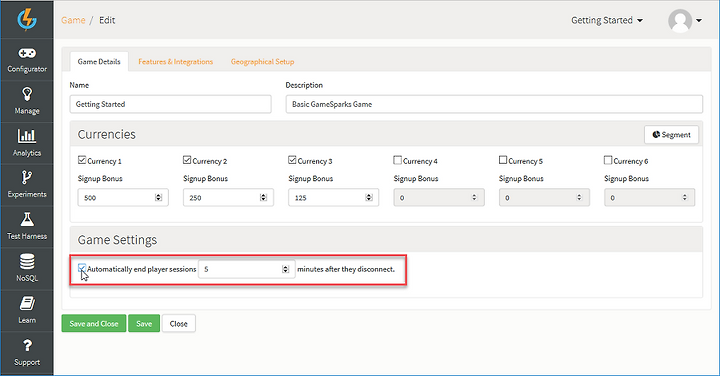This screenshot has width=720, height=376.
Task: Click the Save and Close button
Action: pyautogui.click(x=94, y=323)
